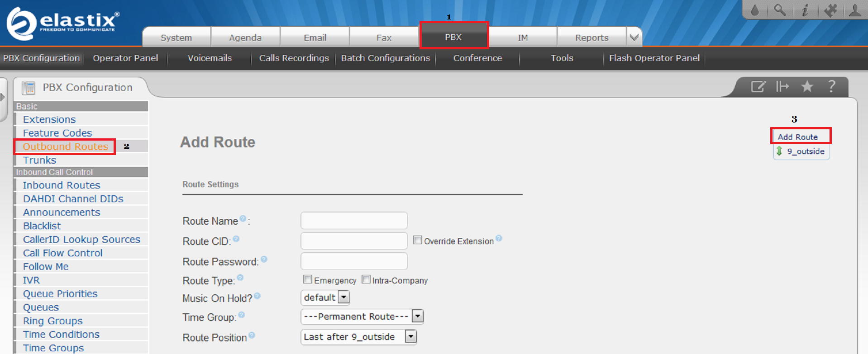Expand more tabs with the chevron arrow
This screenshot has width=868, height=354.
point(634,37)
